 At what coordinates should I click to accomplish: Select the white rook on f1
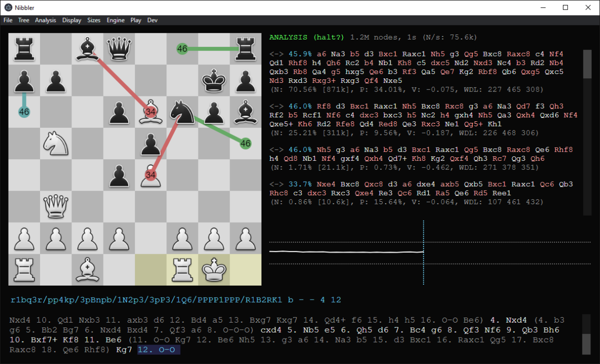pos(182,269)
